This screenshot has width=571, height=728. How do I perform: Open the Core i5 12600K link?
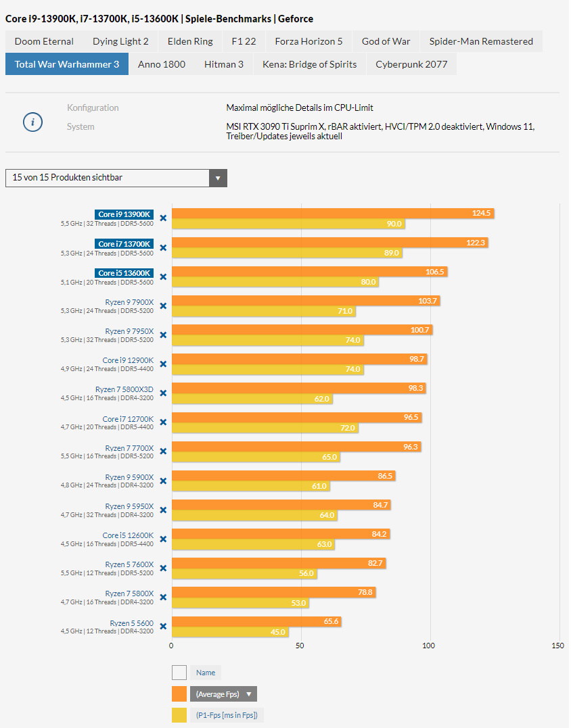click(128, 536)
